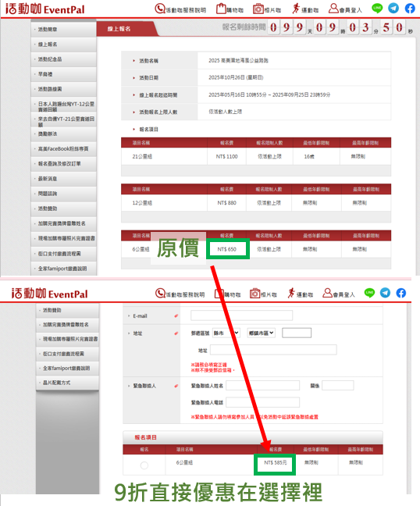Click Telegram icon in the lower page header

(385, 293)
